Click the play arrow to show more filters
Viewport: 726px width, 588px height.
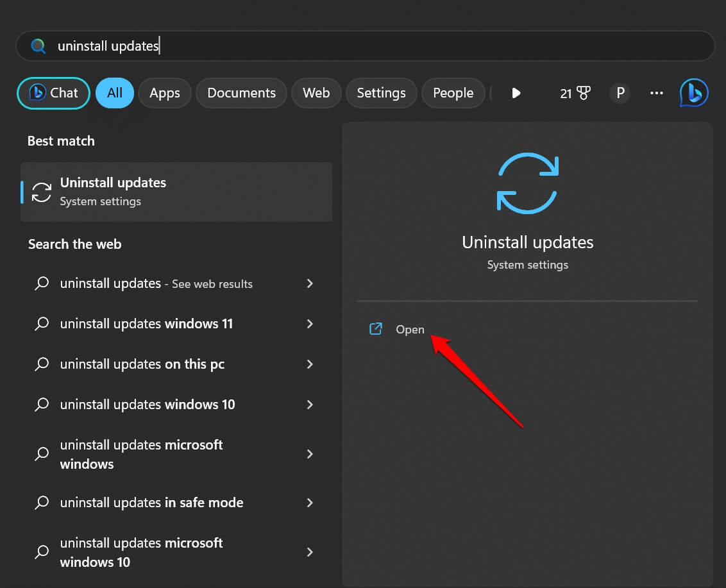click(516, 93)
